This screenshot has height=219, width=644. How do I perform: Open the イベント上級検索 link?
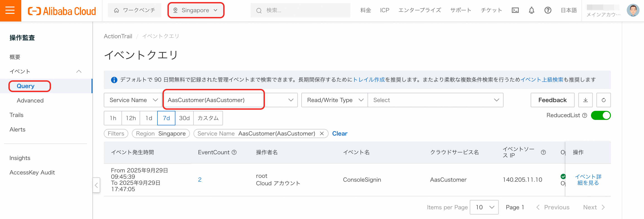point(542,80)
